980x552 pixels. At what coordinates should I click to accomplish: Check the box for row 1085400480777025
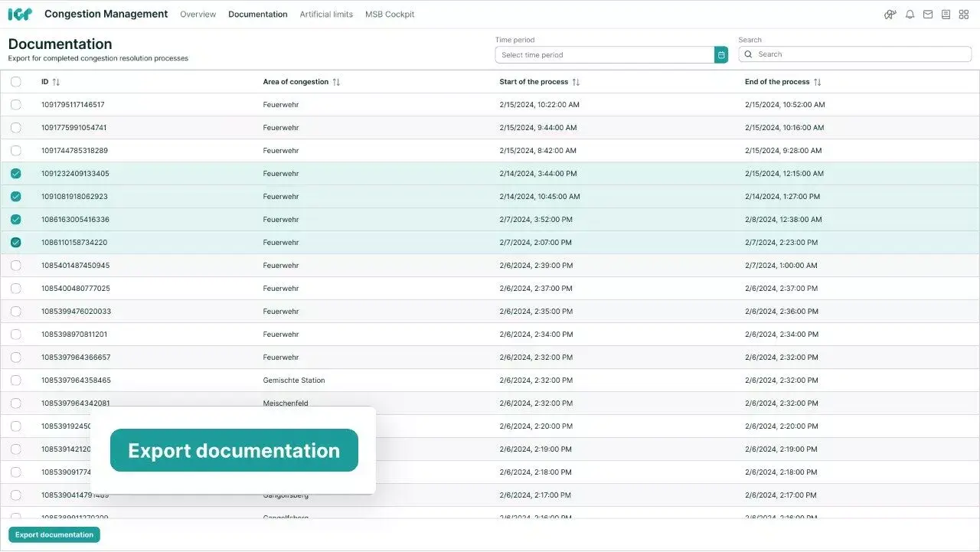tap(16, 289)
